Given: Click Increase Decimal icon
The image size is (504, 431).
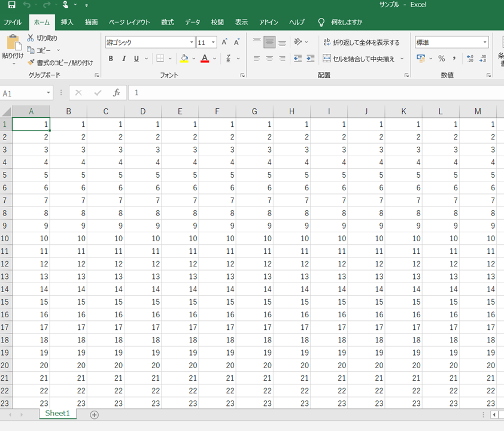Looking at the screenshot, I should coord(470,59).
